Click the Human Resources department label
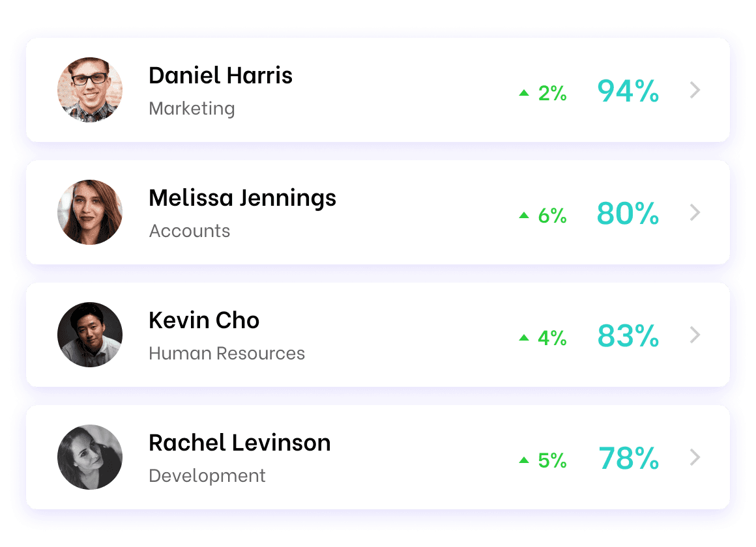This screenshot has width=756, height=547. (227, 354)
